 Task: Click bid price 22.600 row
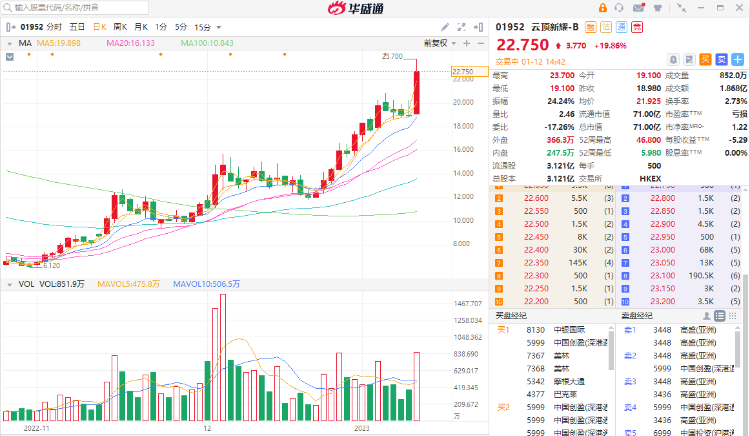tap(554, 198)
